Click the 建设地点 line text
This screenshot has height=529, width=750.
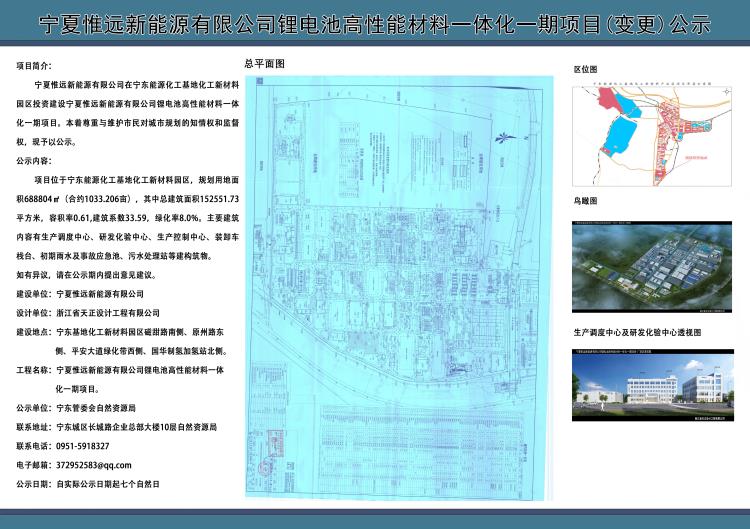point(123,342)
